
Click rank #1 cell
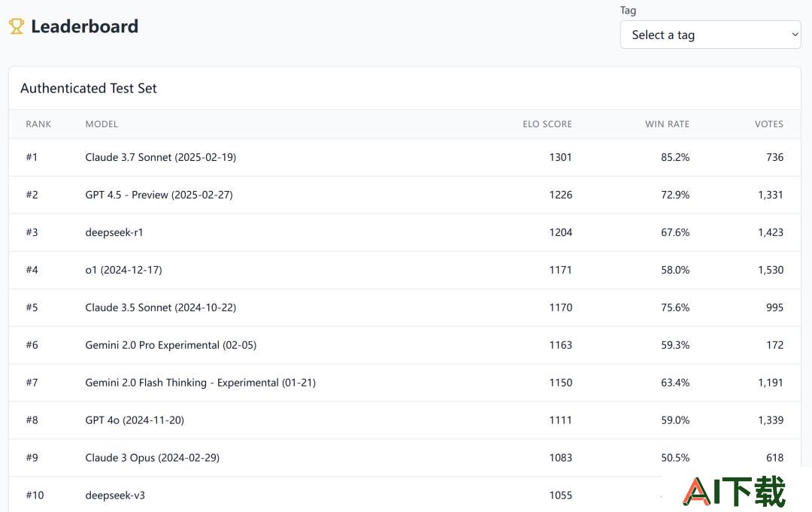coord(32,157)
